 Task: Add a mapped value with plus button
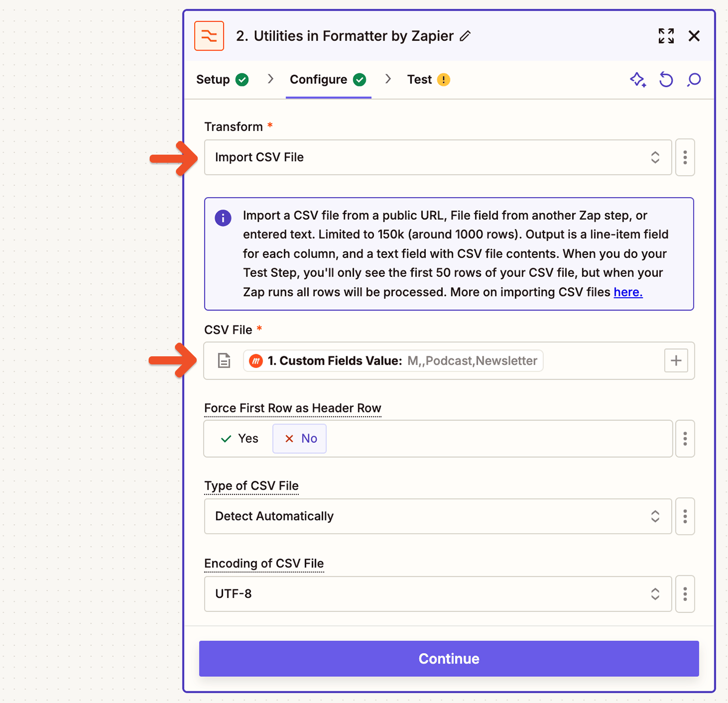point(676,361)
